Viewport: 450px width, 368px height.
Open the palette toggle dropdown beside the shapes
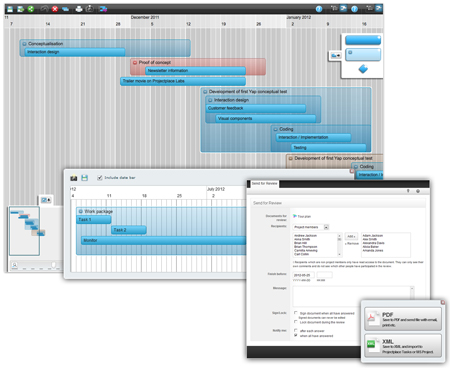pyautogui.click(x=335, y=56)
